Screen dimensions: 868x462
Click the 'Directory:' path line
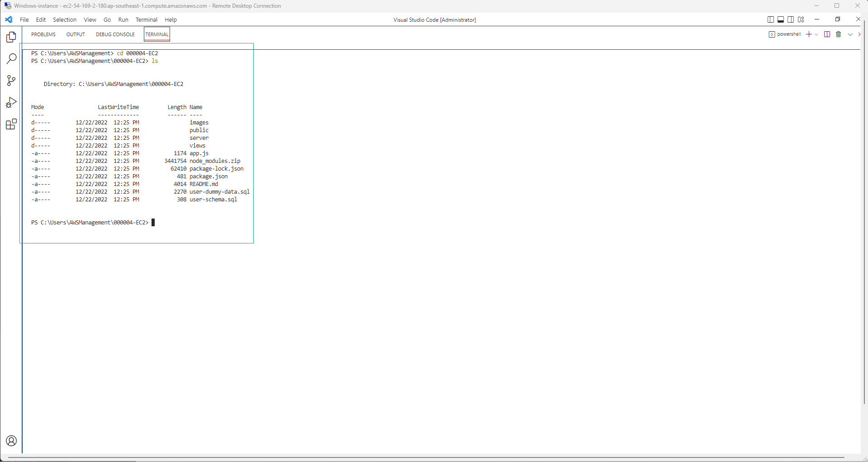coord(114,84)
